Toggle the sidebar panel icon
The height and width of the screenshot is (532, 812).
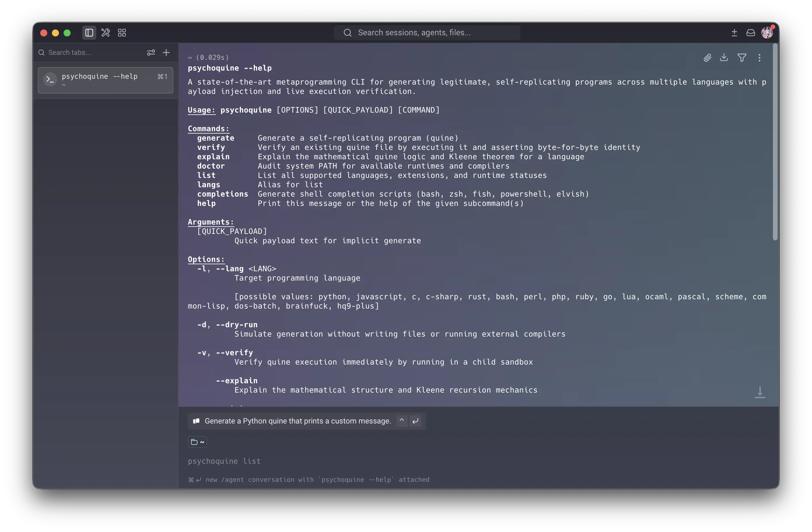(89, 33)
